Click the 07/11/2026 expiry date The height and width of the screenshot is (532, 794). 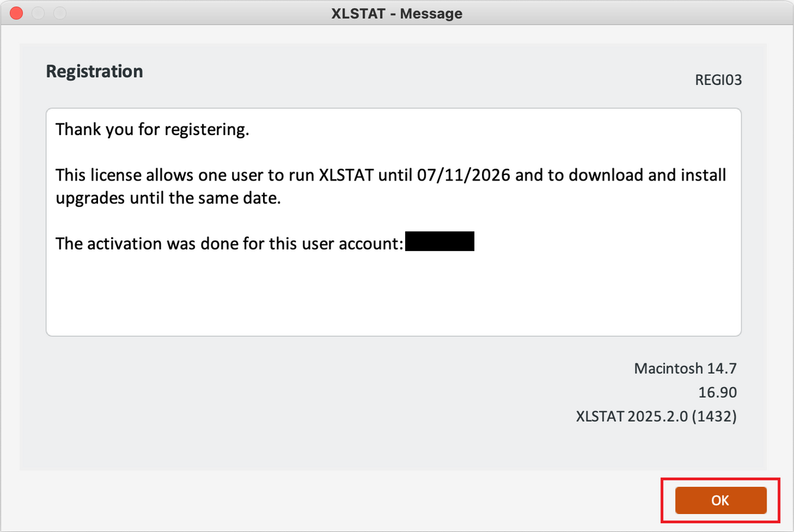tap(465, 175)
